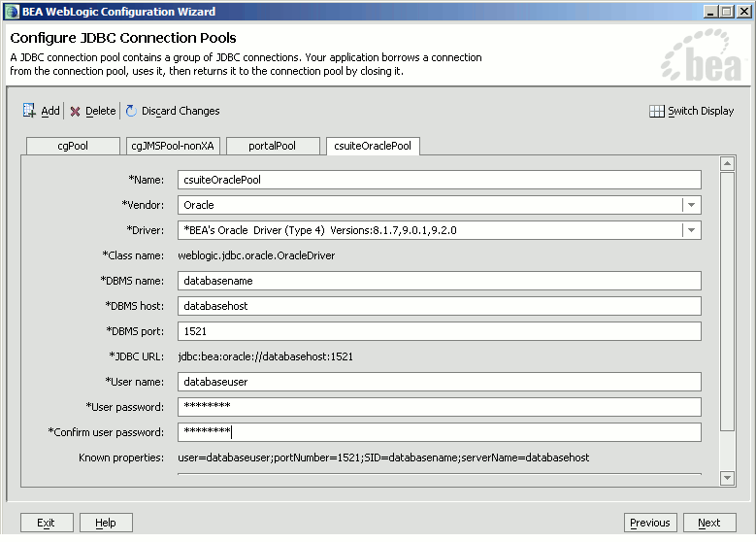Switch to the cgPool tab
The height and width of the screenshot is (542, 756).
(x=73, y=146)
